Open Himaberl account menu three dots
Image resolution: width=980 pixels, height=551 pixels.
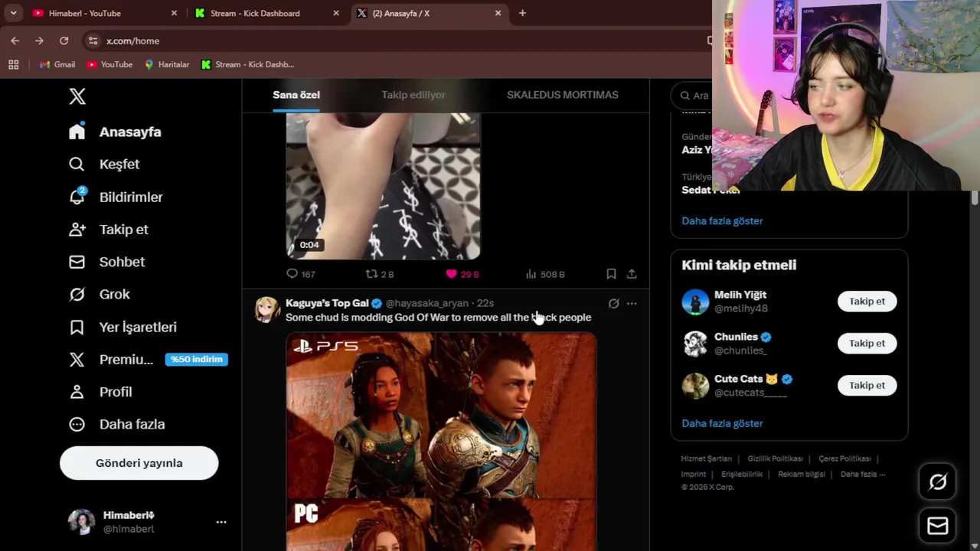(x=221, y=522)
